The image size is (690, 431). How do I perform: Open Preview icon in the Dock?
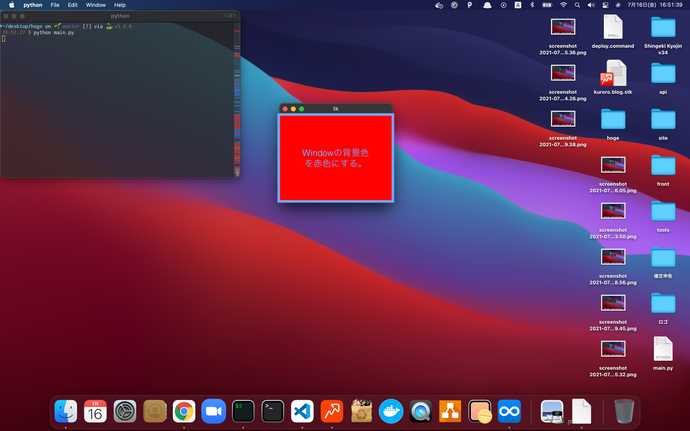[552, 411]
